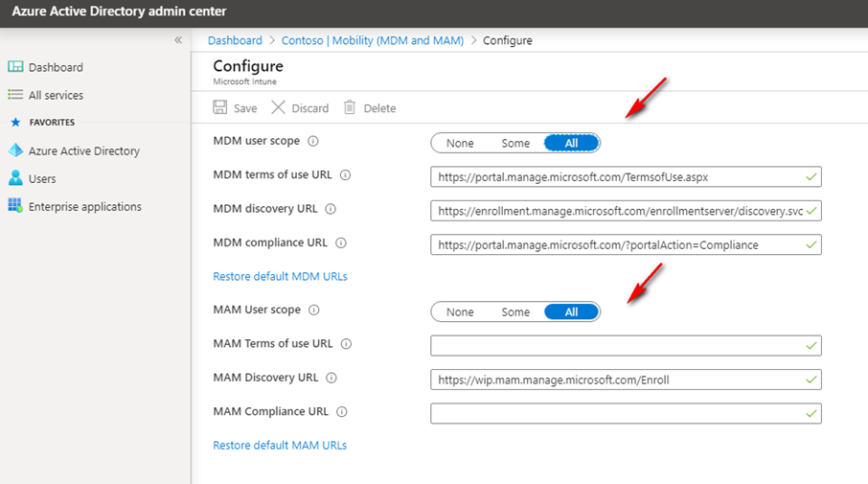Click the empty MAM Terms of use URL field
The image size is (868, 484).
tap(626, 346)
